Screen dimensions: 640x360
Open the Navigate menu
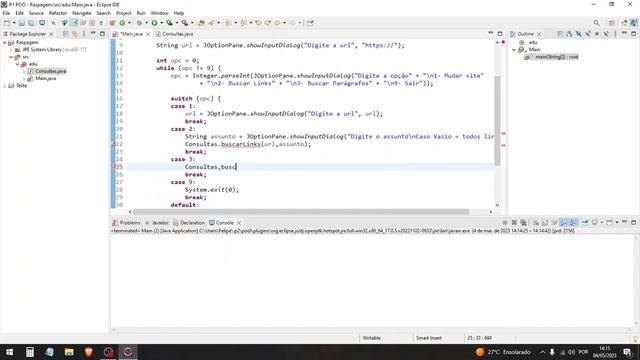tap(82, 13)
